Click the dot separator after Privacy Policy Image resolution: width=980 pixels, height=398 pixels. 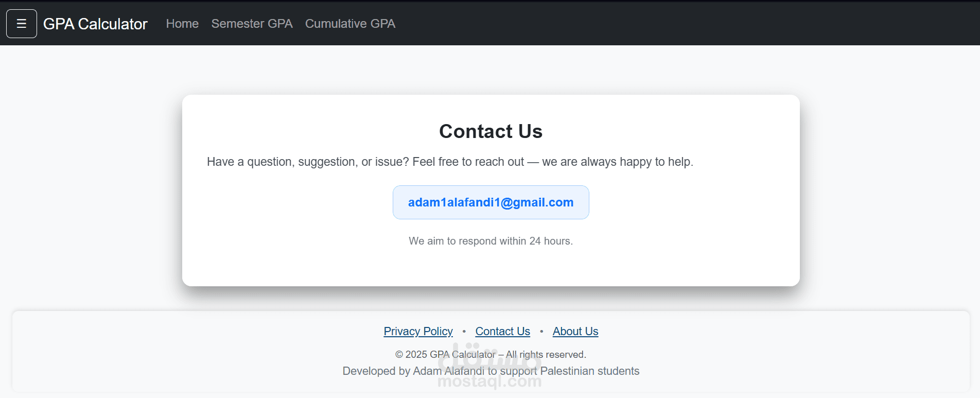coord(464,332)
